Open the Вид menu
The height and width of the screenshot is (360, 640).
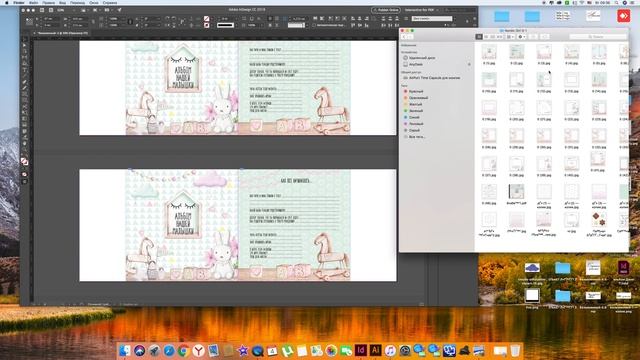click(x=62, y=2)
